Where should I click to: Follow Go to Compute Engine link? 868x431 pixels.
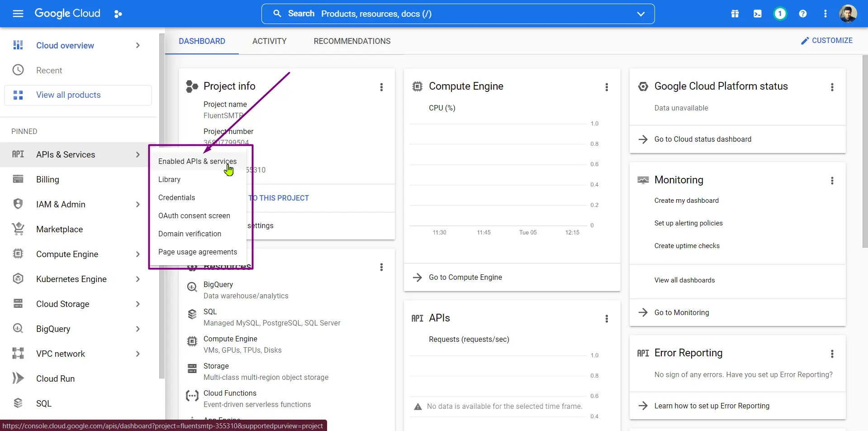pyautogui.click(x=465, y=278)
